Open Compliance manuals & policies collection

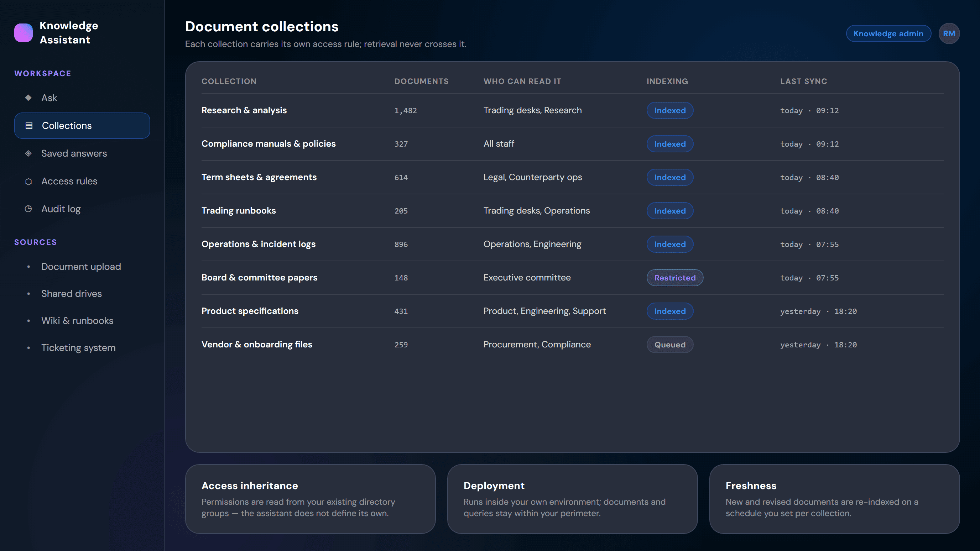(x=269, y=144)
